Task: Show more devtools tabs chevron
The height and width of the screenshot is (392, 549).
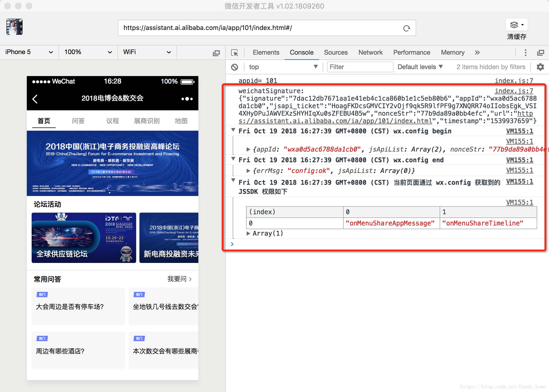Action: tap(477, 52)
